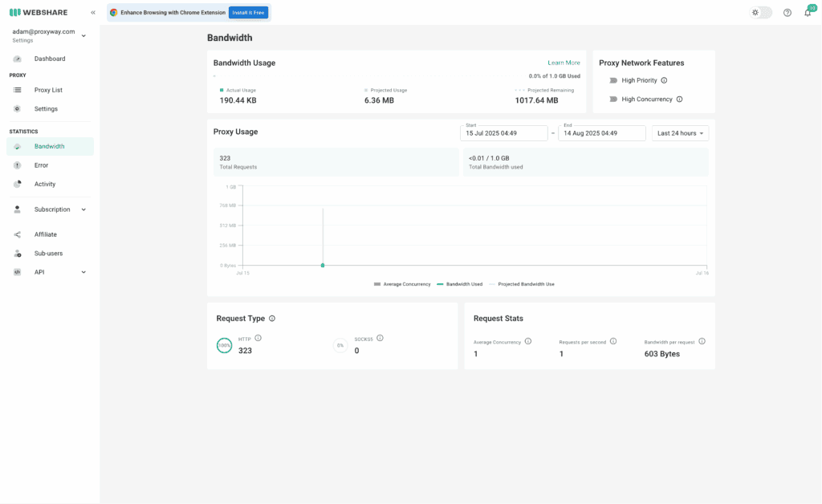Click the Start date input field
The height and width of the screenshot is (504, 822).
pos(506,132)
